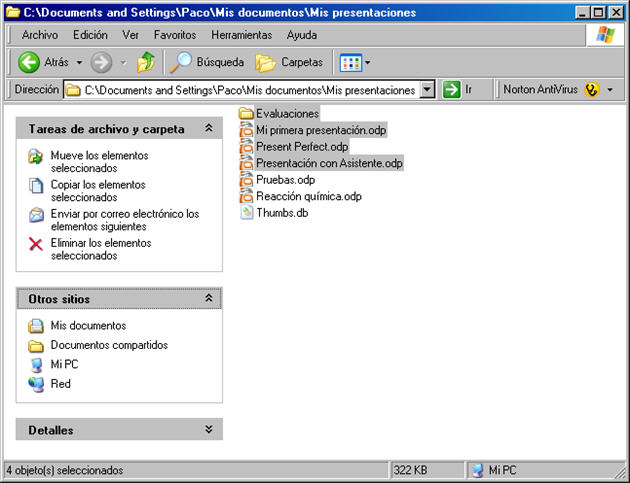Expand the Detalles panel
The image size is (630, 483).
(208, 430)
